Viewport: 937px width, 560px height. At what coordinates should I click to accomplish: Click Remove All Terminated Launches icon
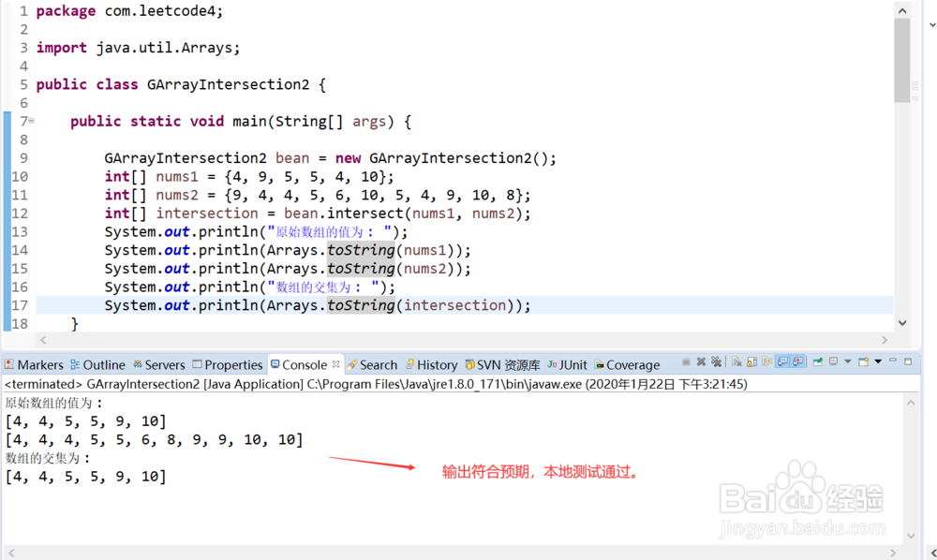(717, 363)
